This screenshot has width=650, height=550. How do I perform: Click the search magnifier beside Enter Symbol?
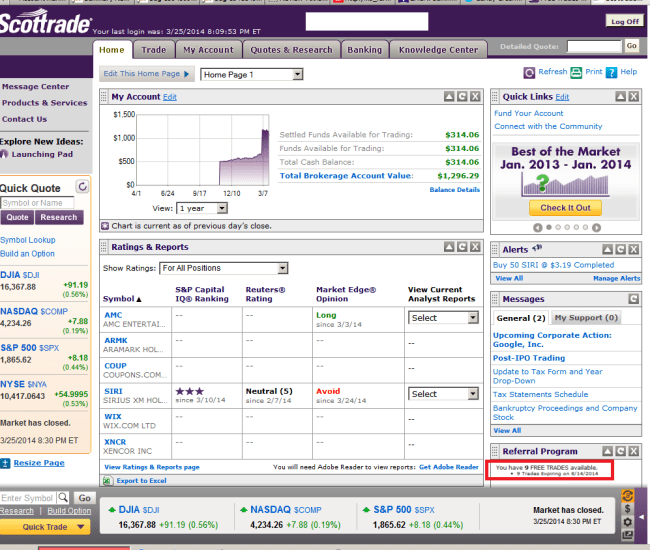[x=63, y=498]
